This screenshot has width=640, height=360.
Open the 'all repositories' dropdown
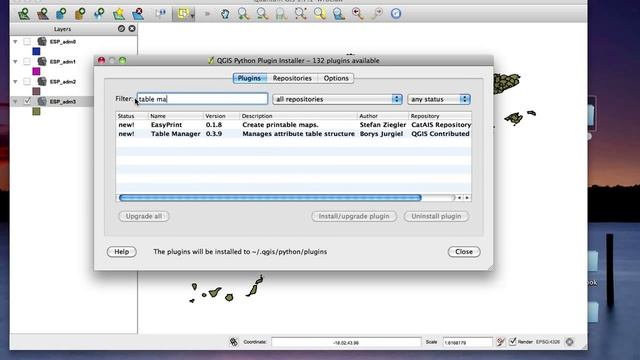(x=338, y=99)
